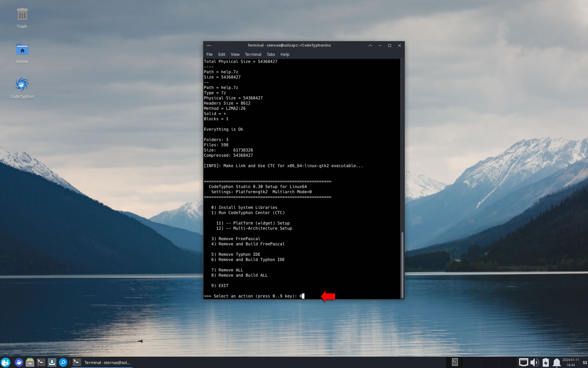Click the 'Select an action' prompt line
Viewport: 588px width, 368px height.
coord(254,296)
